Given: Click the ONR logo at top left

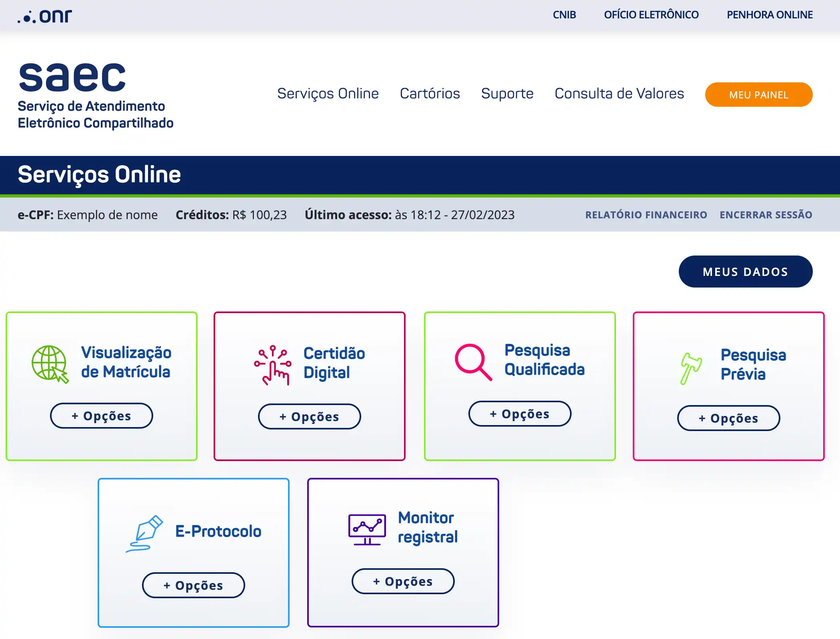Looking at the screenshot, I should (x=45, y=16).
